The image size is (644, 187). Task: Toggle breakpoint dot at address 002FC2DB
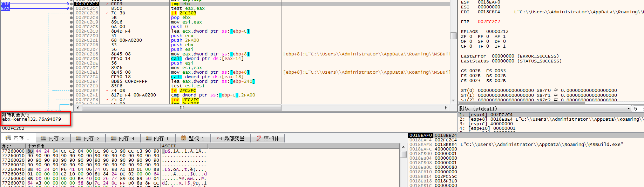[72, 59]
